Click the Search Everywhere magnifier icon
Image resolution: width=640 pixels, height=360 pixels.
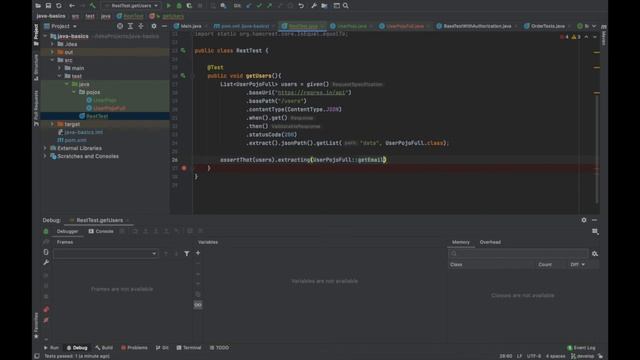(x=346, y=6)
